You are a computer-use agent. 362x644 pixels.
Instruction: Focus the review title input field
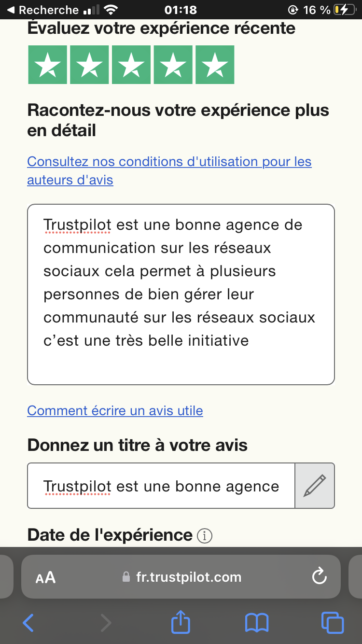pyautogui.click(x=161, y=486)
